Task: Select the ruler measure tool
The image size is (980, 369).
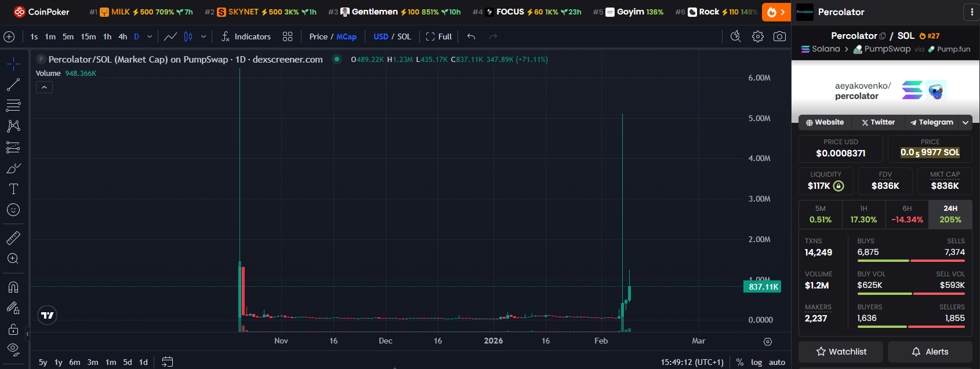Action: (x=13, y=238)
